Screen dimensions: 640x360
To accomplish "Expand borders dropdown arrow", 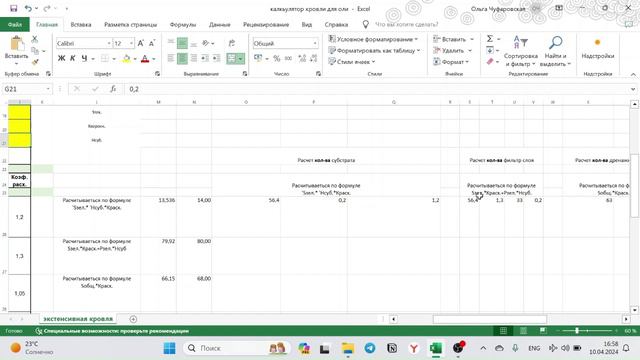I will [114, 59].
